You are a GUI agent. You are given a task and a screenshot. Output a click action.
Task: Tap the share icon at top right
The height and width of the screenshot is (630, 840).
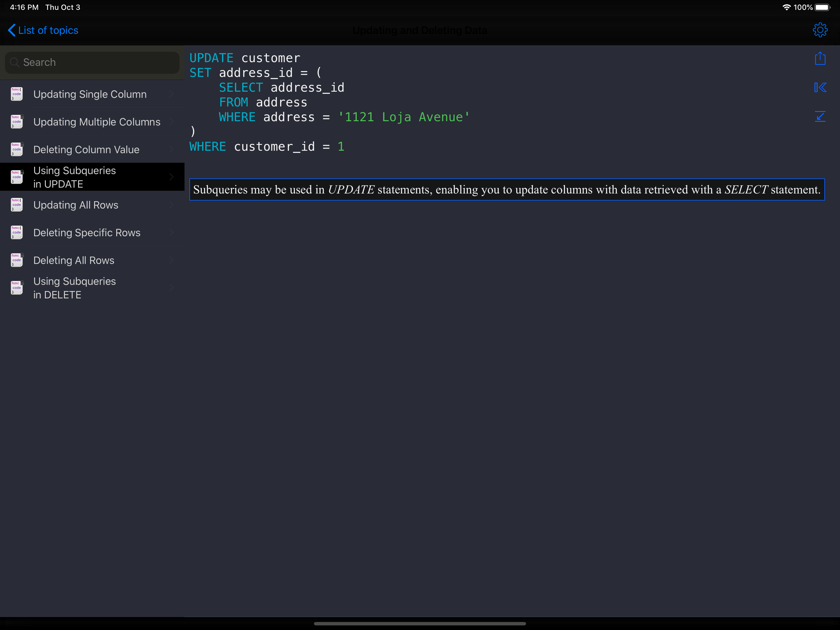820,58
